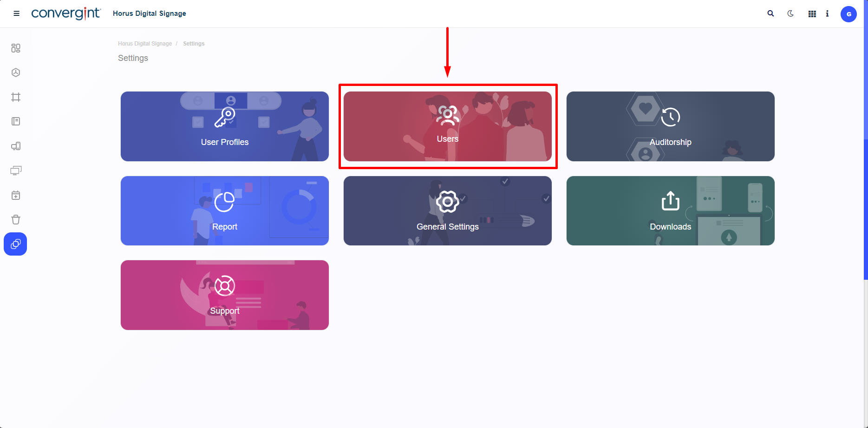Open the apps grid icon
The image size is (868, 428).
point(812,14)
